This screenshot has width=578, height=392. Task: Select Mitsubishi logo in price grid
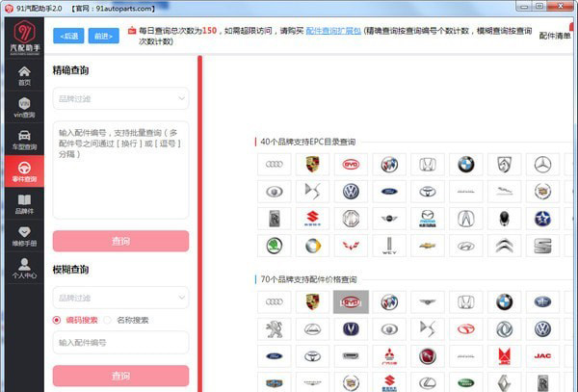point(389,356)
